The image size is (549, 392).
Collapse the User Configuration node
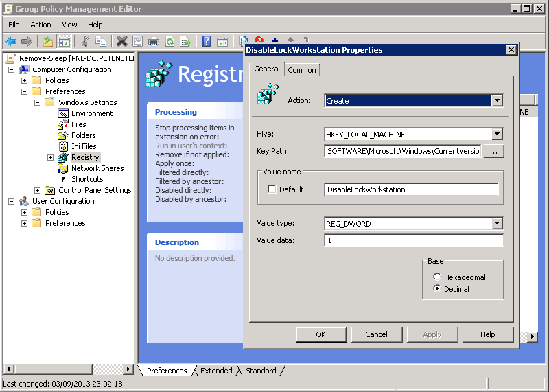coord(11,201)
